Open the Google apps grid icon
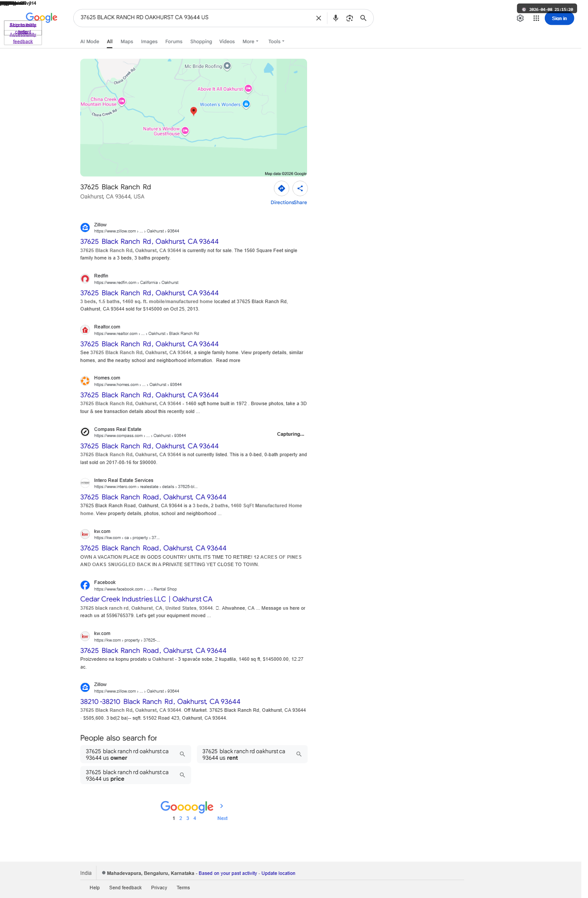The image size is (588, 898). click(536, 18)
